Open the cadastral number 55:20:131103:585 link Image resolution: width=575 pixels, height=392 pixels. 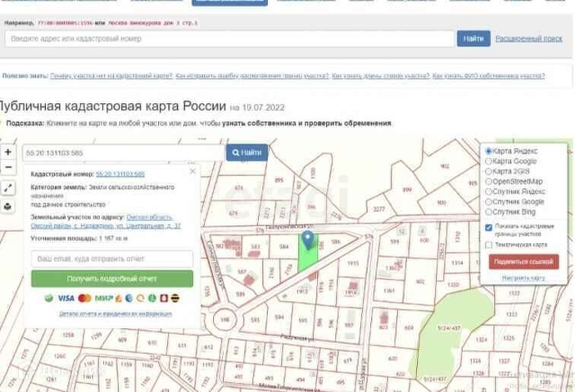pyautogui.click(x=120, y=174)
